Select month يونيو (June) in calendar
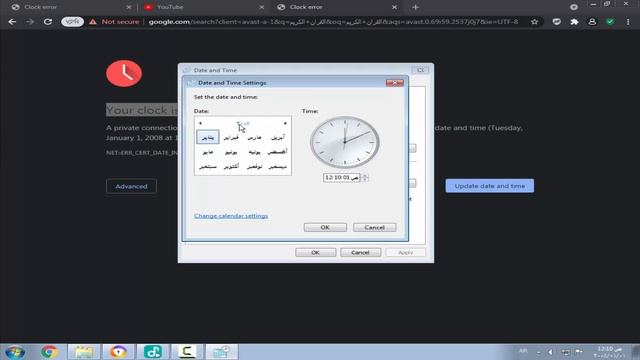 point(231,152)
